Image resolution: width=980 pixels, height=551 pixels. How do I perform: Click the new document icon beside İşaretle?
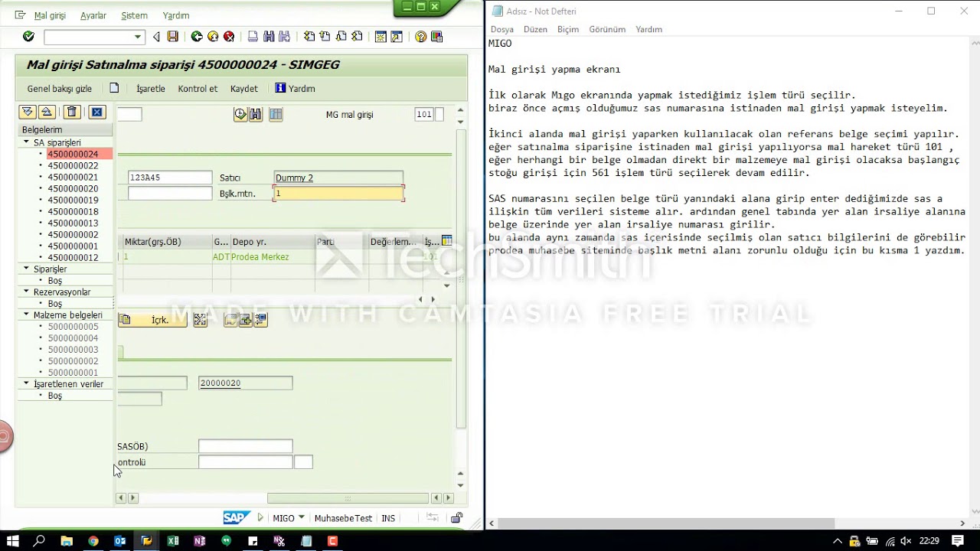(x=114, y=88)
